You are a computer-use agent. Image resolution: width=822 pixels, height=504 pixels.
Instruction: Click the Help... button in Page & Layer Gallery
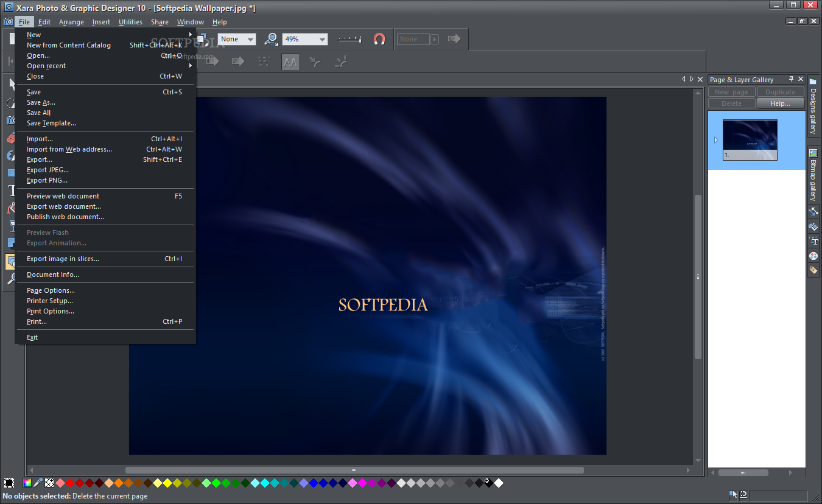[x=780, y=103]
